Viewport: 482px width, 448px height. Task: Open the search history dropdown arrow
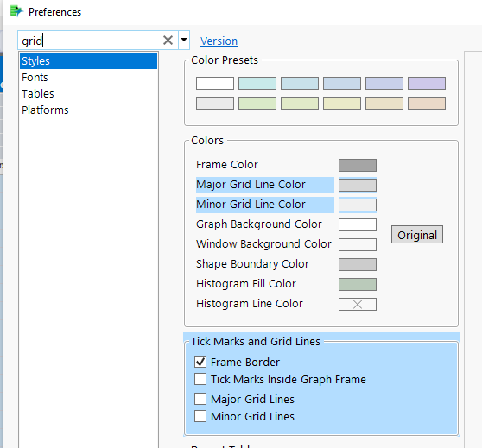[184, 40]
